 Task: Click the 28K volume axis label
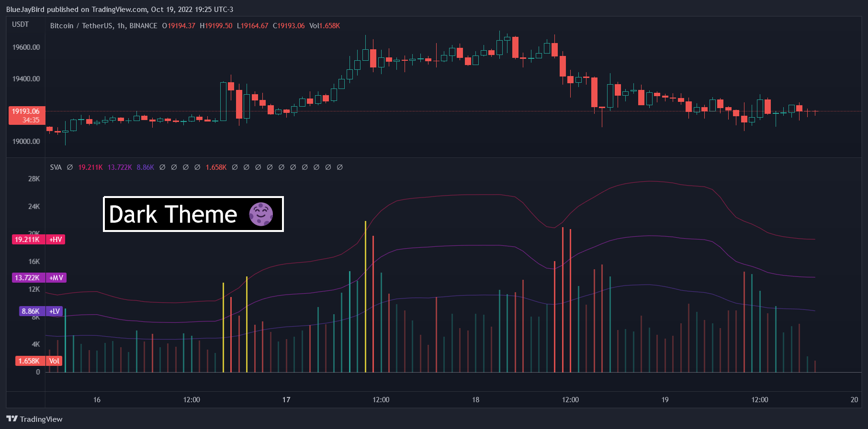tap(34, 179)
